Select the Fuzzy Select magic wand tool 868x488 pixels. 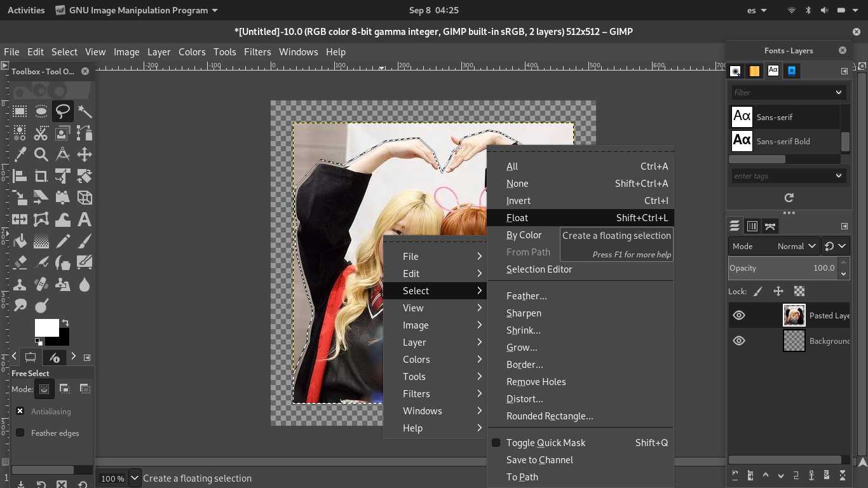click(85, 112)
